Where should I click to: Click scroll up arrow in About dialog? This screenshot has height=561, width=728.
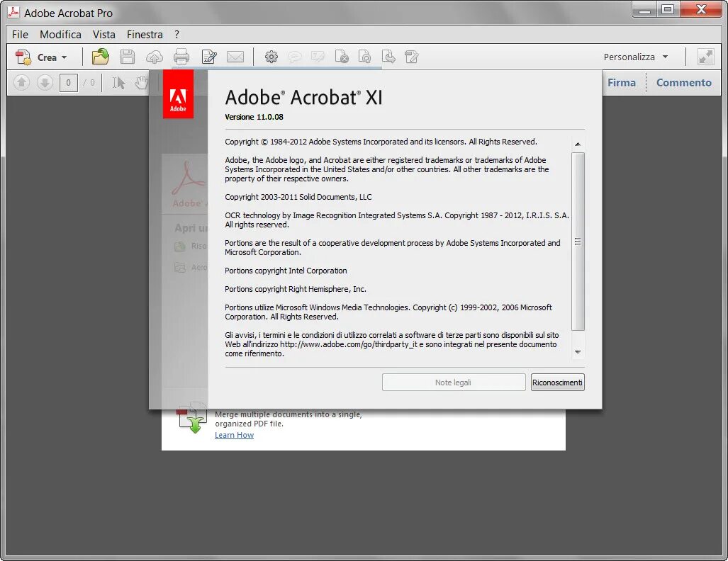pos(578,144)
